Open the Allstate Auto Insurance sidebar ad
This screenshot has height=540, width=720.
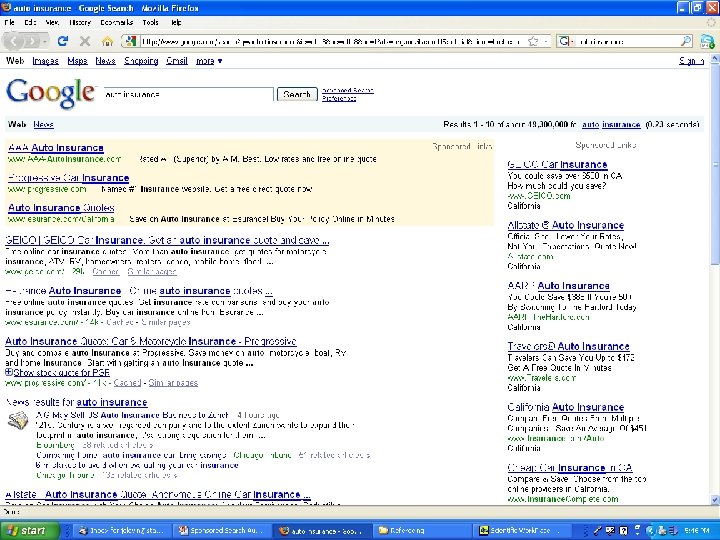(x=566, y=225)
